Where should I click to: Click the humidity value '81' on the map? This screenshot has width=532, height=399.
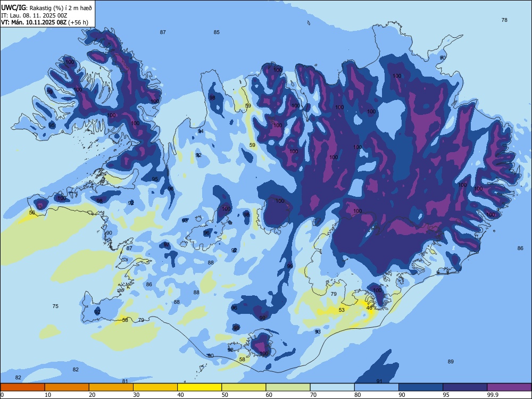coord(125,381)
